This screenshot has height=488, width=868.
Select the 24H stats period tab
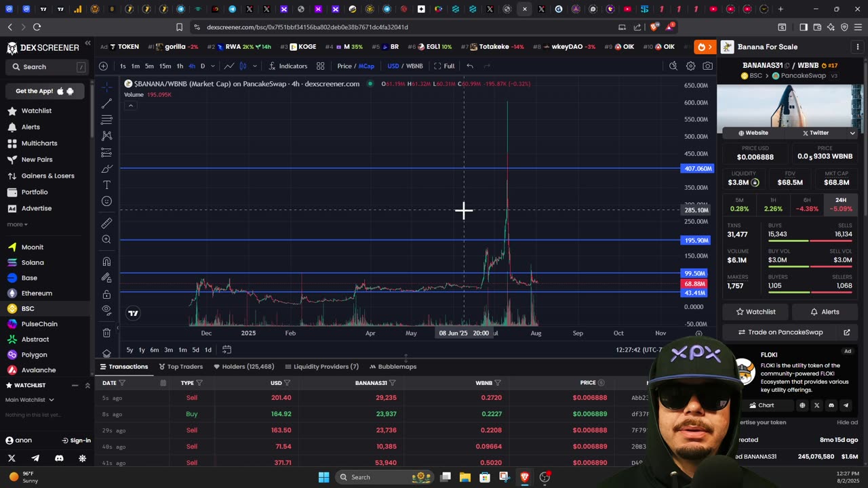[841, 205]
